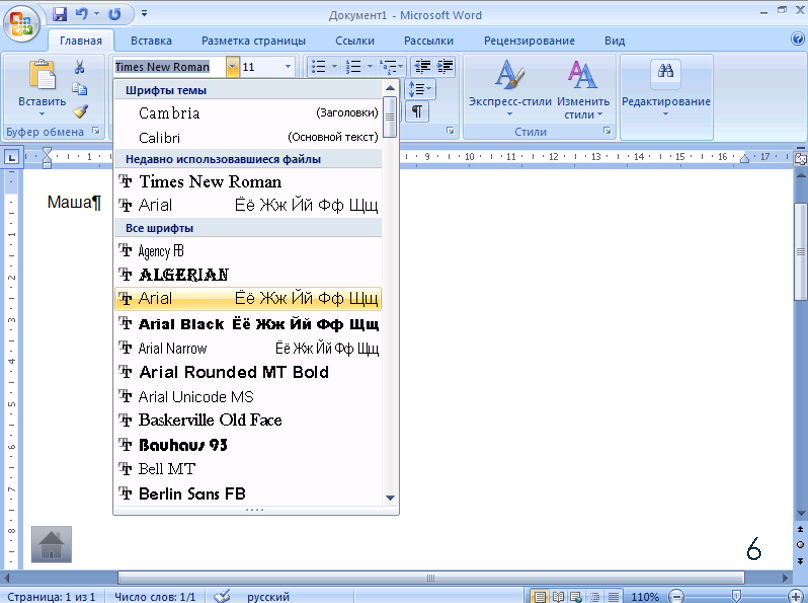The width and height of the screenshot is (808, 603).
Task: Copy selection with the copy icon
Action: pos(79,89)
